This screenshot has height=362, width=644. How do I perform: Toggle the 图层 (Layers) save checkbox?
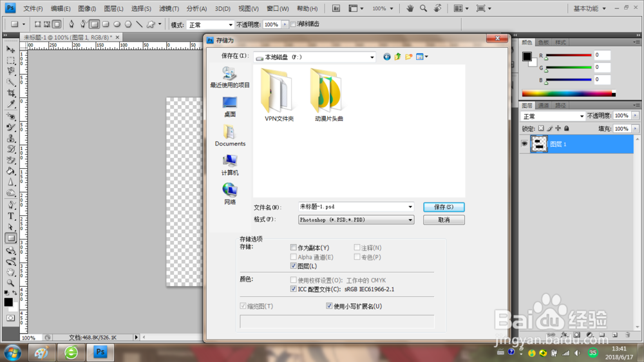(293, 266)
